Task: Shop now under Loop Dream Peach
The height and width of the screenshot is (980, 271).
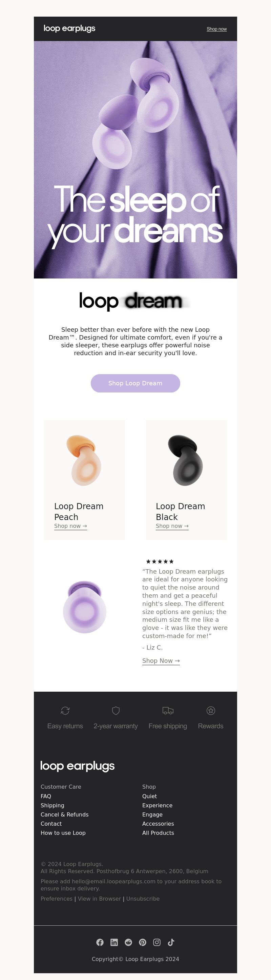Action: (71, 526)
